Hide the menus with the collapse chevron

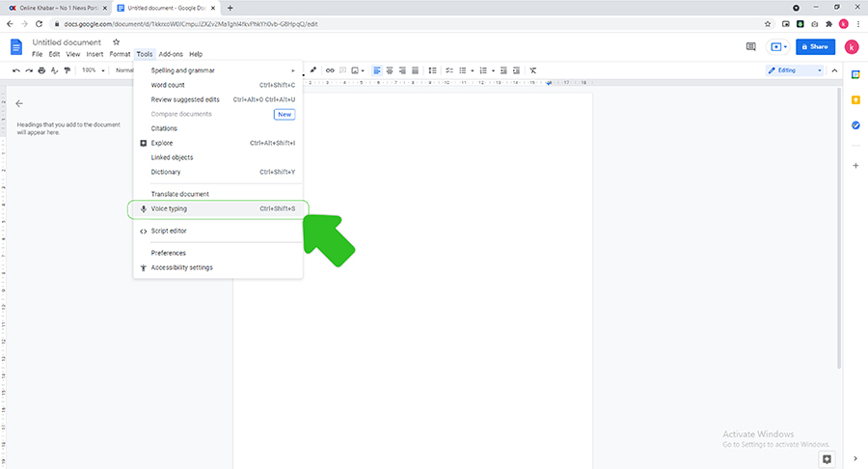tap(835, 70)
